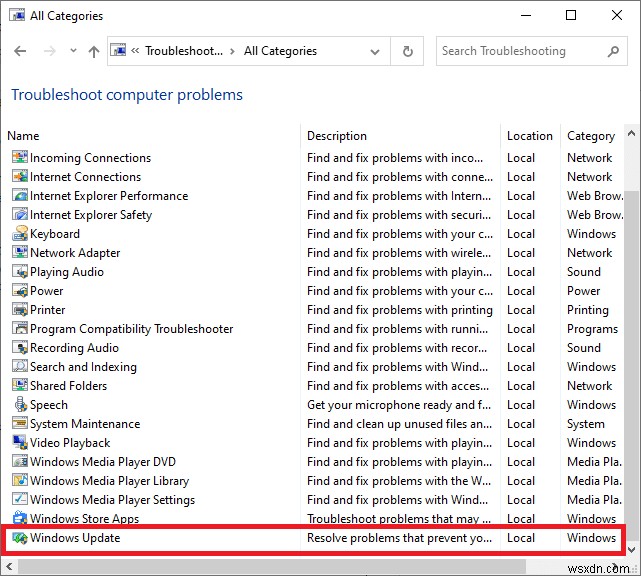Go back with the back arrow
Screen dimensions: 641x579
click(20, 51)
